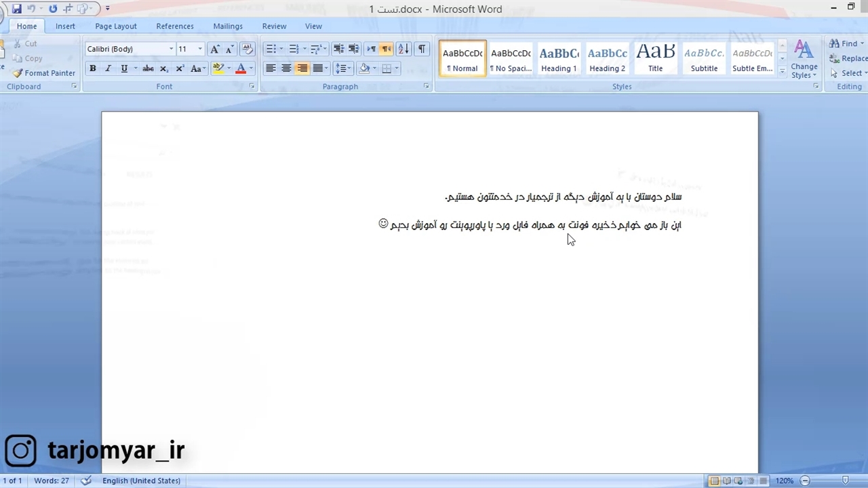Click the Clear Formatting eraser icon
The height and width of the screenshot is (488, 868).
pos(248,49)
